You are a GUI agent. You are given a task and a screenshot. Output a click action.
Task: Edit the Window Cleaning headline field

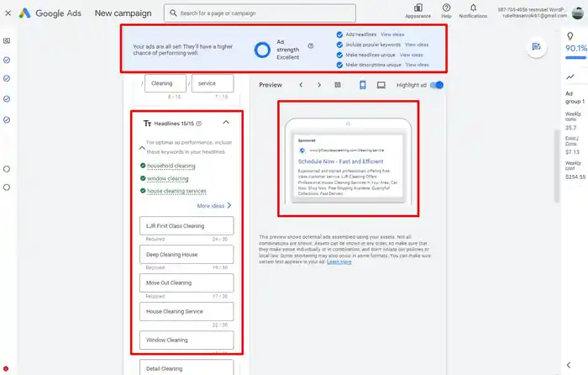pos(186,340)
